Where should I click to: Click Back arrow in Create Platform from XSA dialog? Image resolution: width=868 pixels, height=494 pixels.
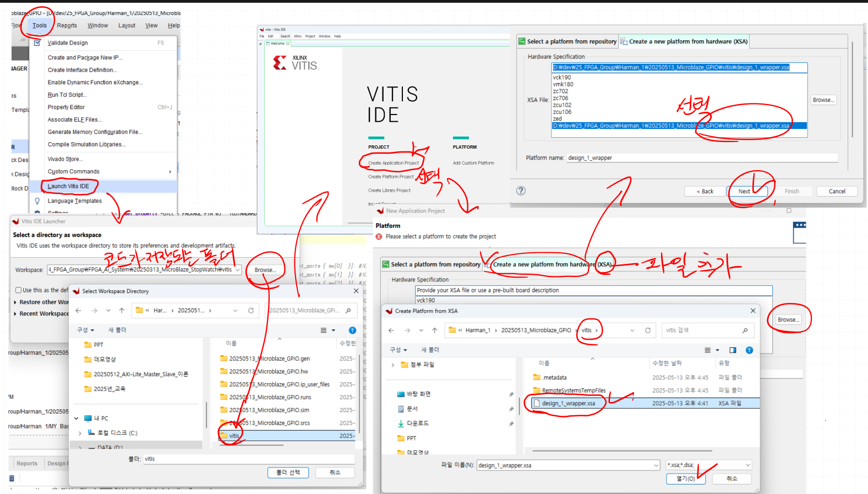pos(391,330)
